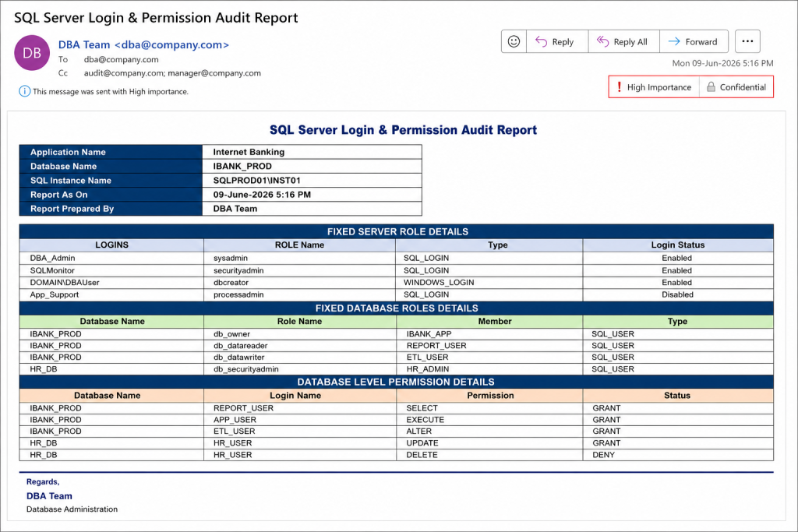Click the High Importance tag

click(x=654, y=87)
